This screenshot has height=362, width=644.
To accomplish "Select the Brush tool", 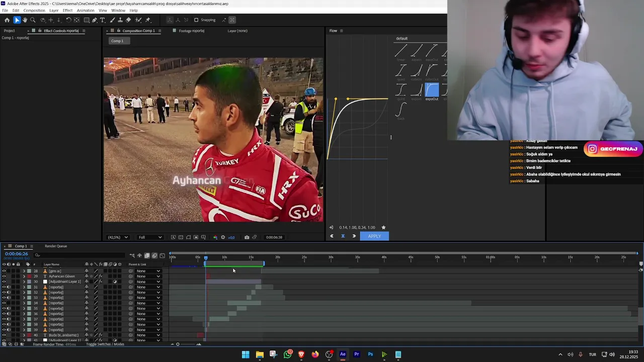I will (113, 20).
